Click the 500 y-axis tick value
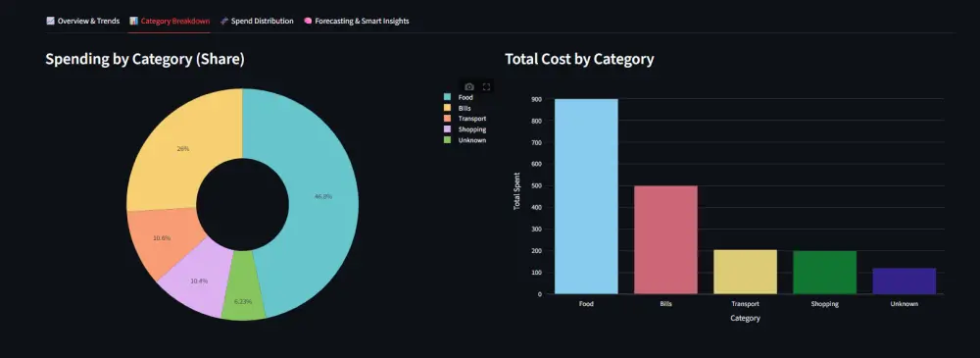The image size is (980, 358). tap(537, 186)
